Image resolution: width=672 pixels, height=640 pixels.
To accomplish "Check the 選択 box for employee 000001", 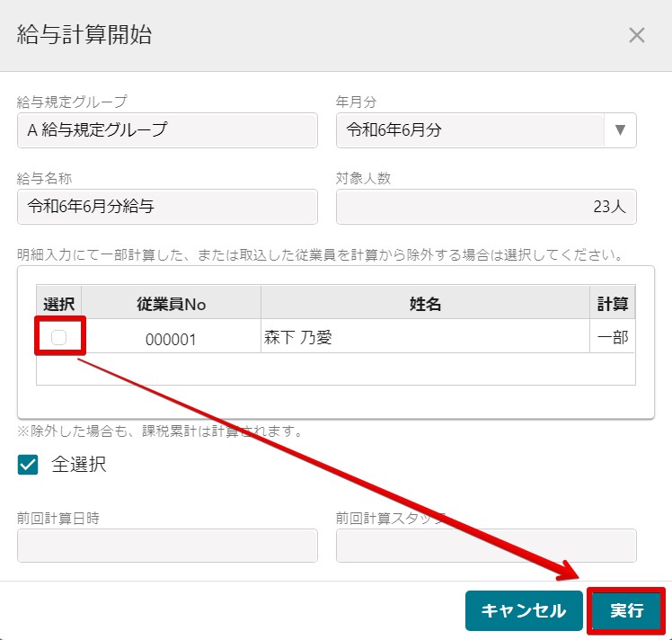I will point(58,337).
